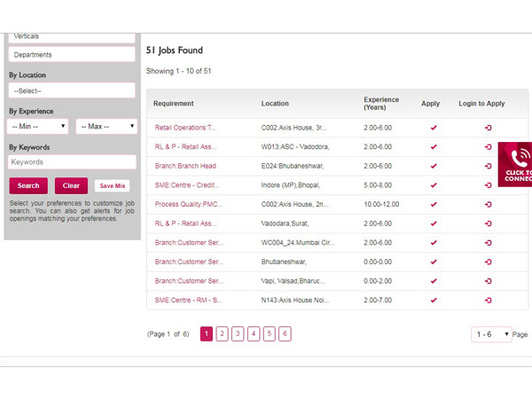
Task: Focus the Keywords input field
Action: [x=72, y=162]
